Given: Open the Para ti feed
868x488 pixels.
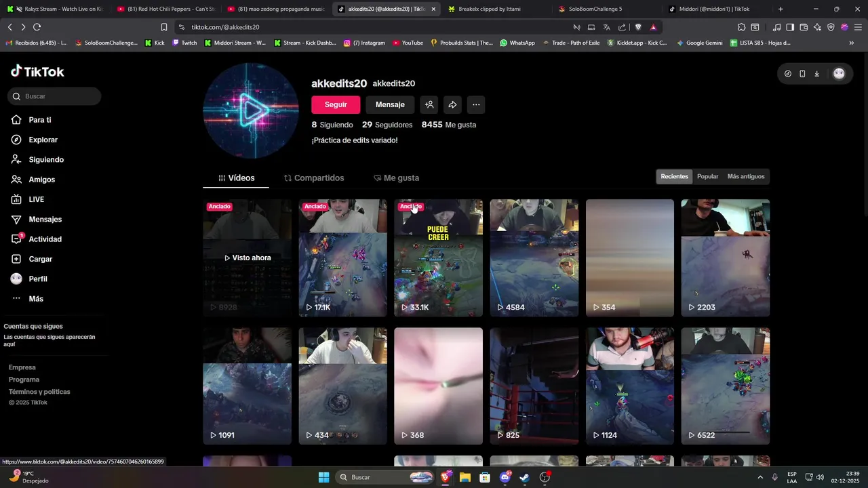Looking at the screenshot, I should [31, 120].
